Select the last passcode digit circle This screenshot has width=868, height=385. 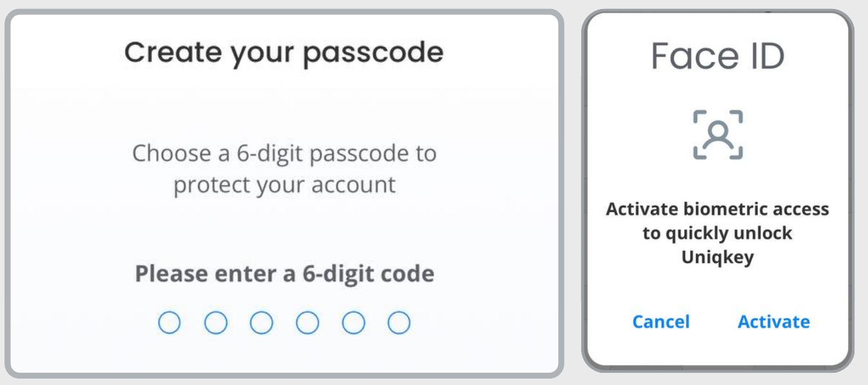(399, 322)
